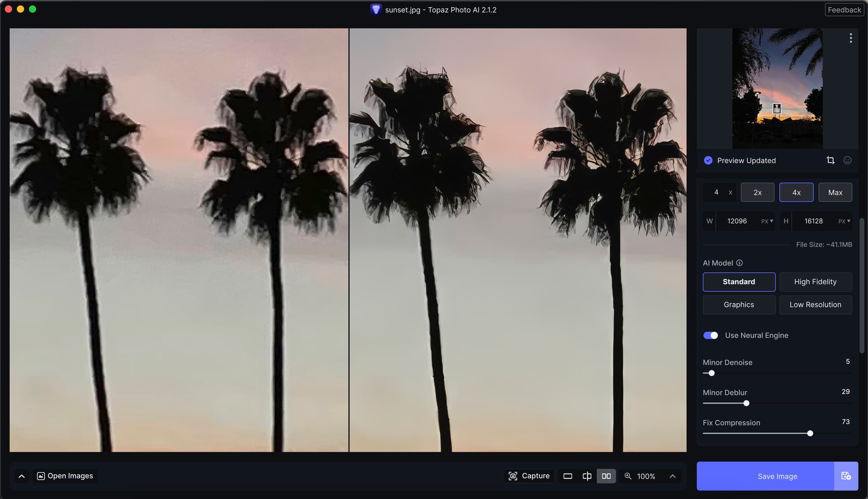The width and height of the screenshot is (868, 499).
Task: Click the zoom magnifier icon
Action: [628, 476]
